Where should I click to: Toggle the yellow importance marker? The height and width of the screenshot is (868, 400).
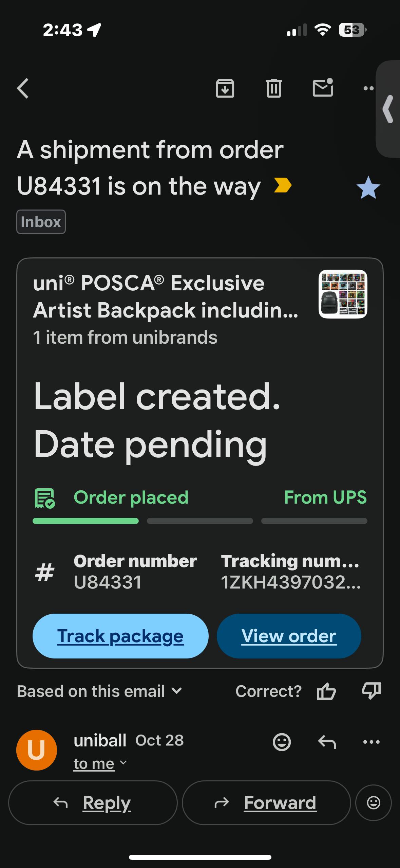[x=283, y=185]
